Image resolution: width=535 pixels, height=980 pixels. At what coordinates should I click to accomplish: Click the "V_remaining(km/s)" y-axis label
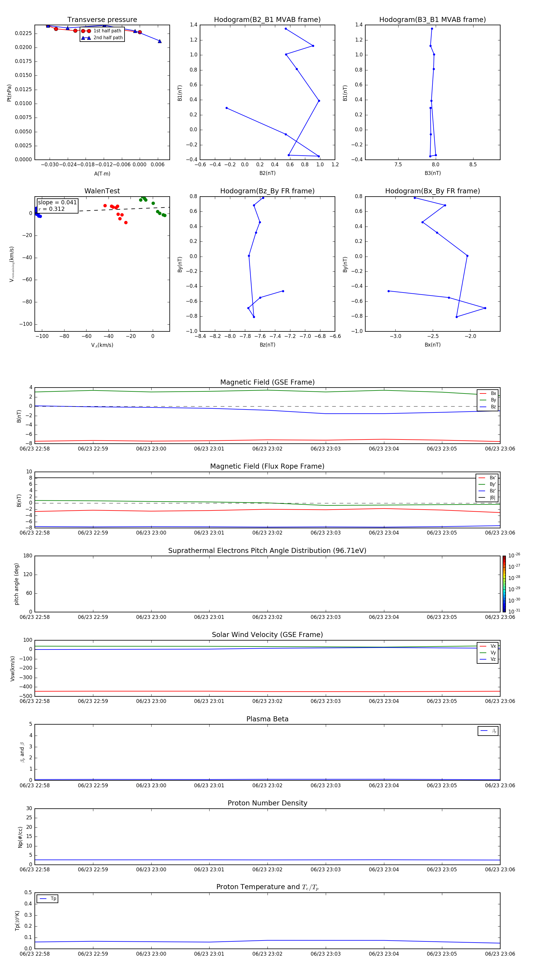click(x=12, y=264)
